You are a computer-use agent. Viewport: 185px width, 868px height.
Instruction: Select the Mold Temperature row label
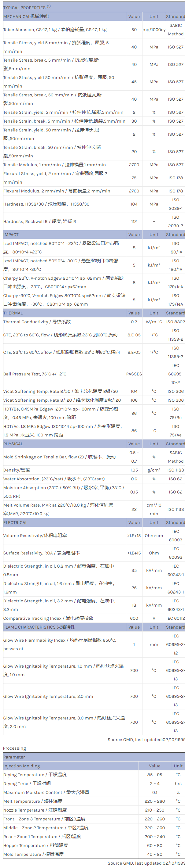coord(33,854)
